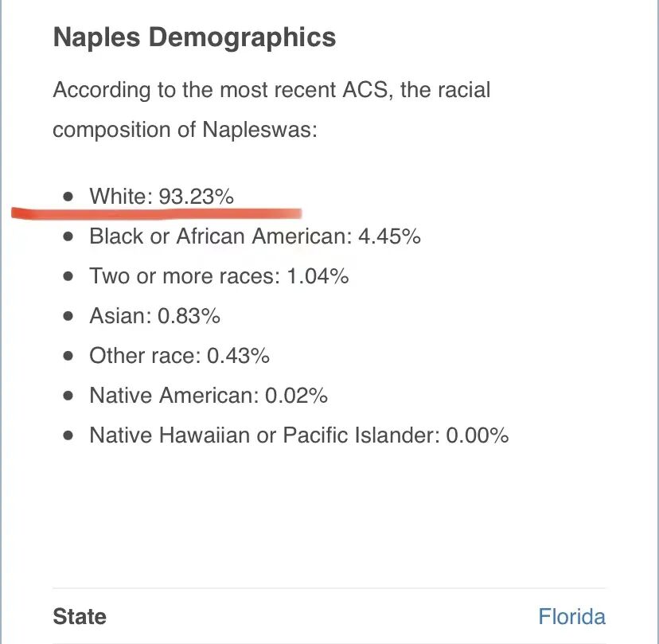The height and width of the screenshot is (644, 659).
Task: Click the 'According to the most recent ACS' sentence
Action: [271, 89]
